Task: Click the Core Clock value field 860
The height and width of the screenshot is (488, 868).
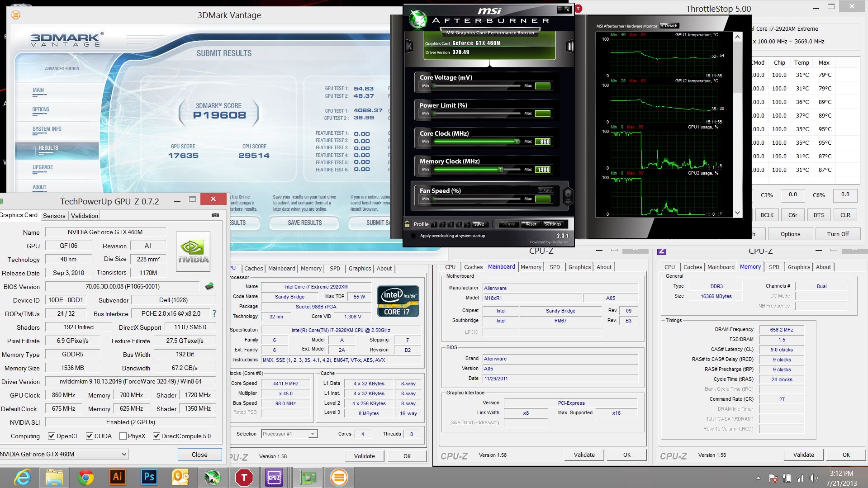Action: 543,142
